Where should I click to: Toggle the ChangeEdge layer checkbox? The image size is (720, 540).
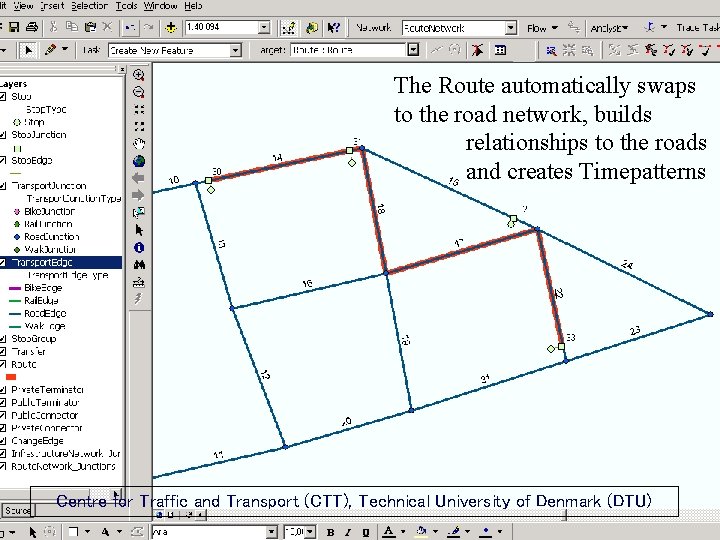click(x=3, y=441)
